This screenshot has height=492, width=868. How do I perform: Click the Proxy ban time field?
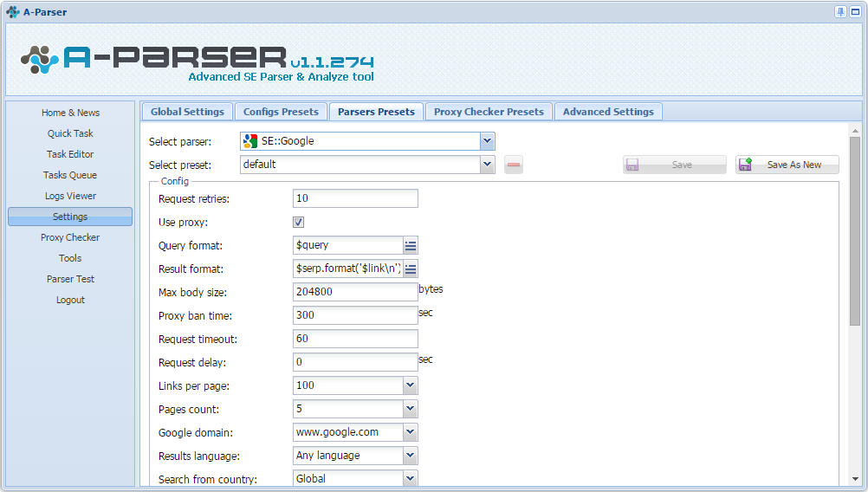(355, 315)
